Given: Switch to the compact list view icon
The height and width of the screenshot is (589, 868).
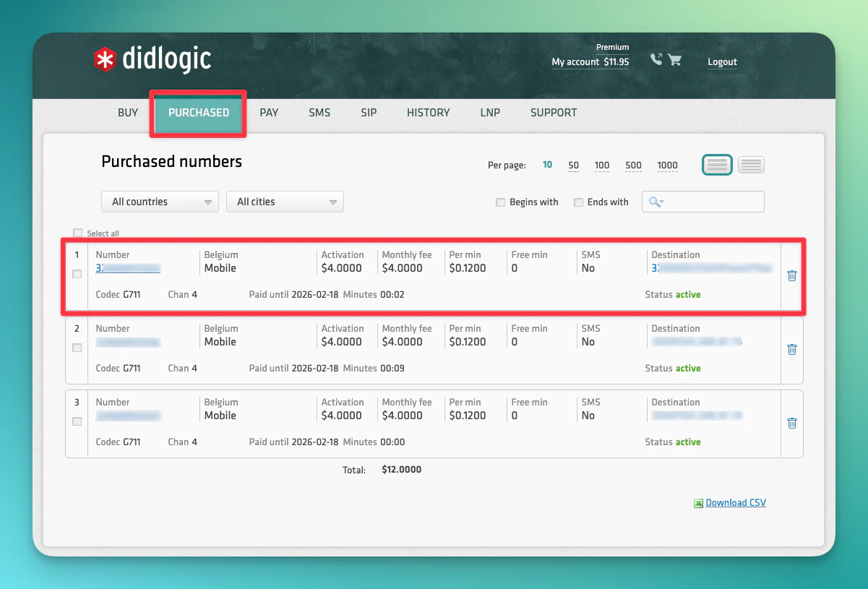Looking at the screenshot, I should point(751,165).
